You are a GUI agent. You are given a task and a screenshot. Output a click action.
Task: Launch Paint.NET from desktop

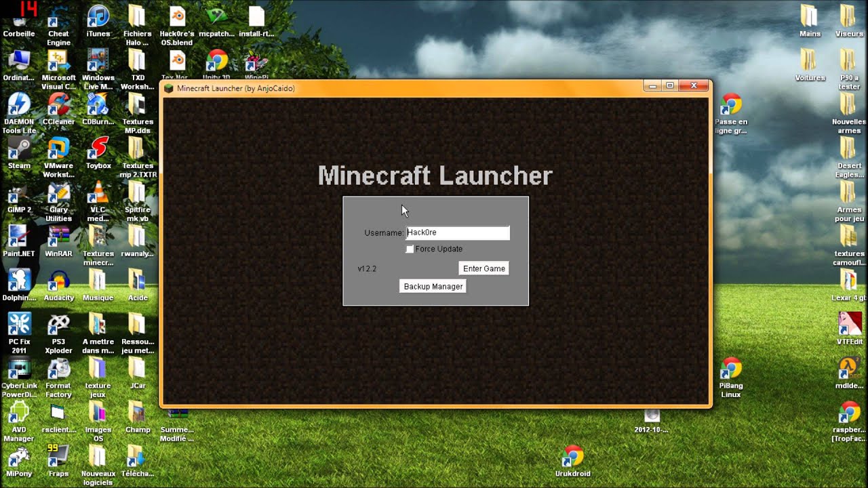(19, 241)
